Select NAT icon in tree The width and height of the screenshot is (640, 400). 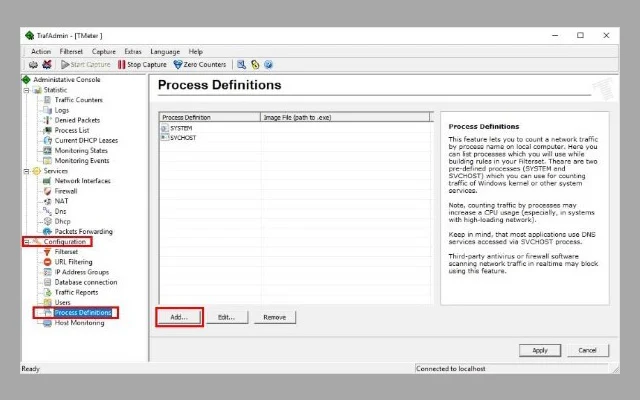pyautogui.click(x=47, y=201)
